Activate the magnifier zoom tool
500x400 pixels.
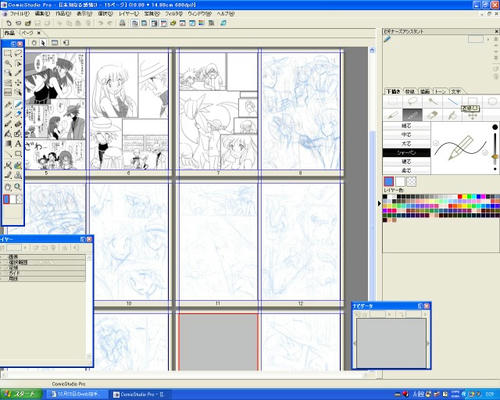click(x=18, y=187)
